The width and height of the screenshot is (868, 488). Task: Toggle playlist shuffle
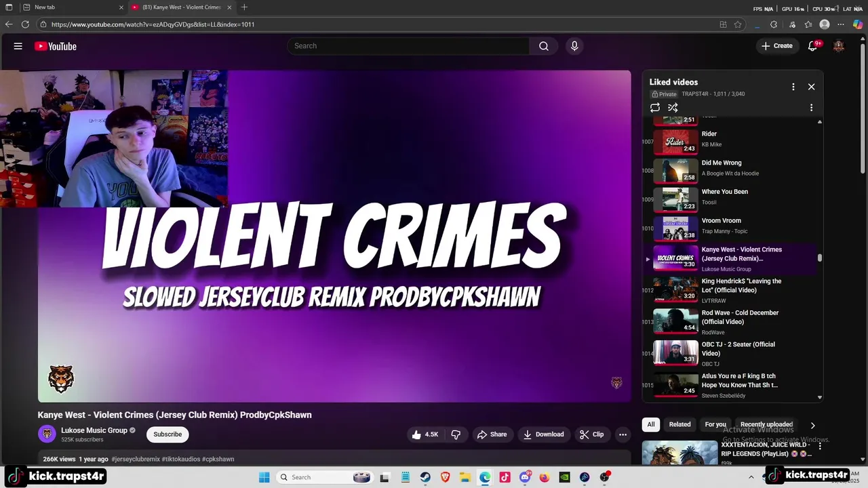tap(673, 108)
